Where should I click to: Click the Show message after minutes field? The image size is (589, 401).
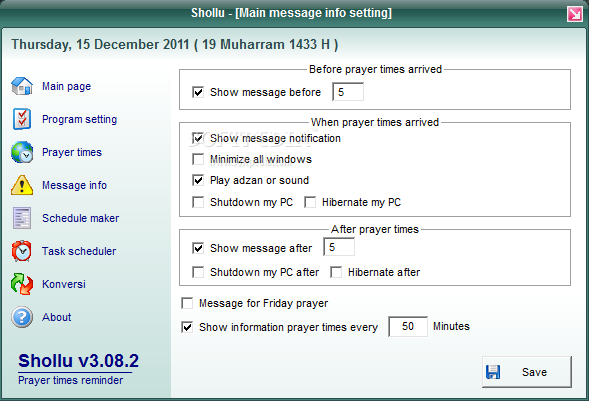click(339, 247)
